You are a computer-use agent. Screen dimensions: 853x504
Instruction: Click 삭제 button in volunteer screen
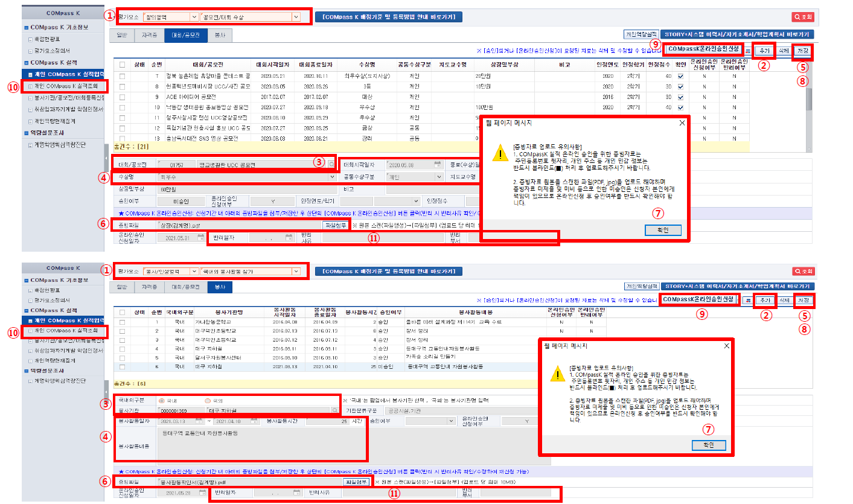(784, 300)
